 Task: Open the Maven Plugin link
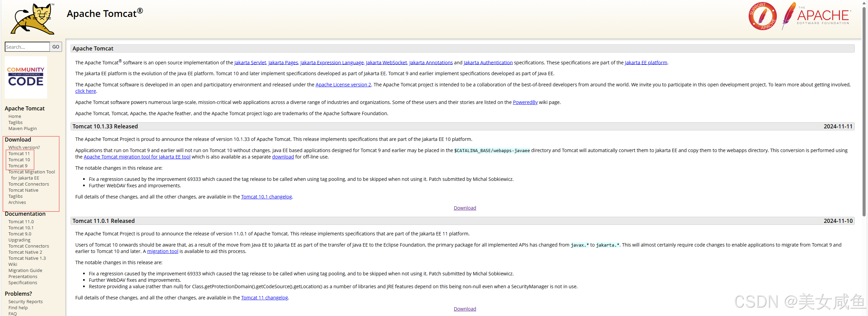tap(22, 128)
